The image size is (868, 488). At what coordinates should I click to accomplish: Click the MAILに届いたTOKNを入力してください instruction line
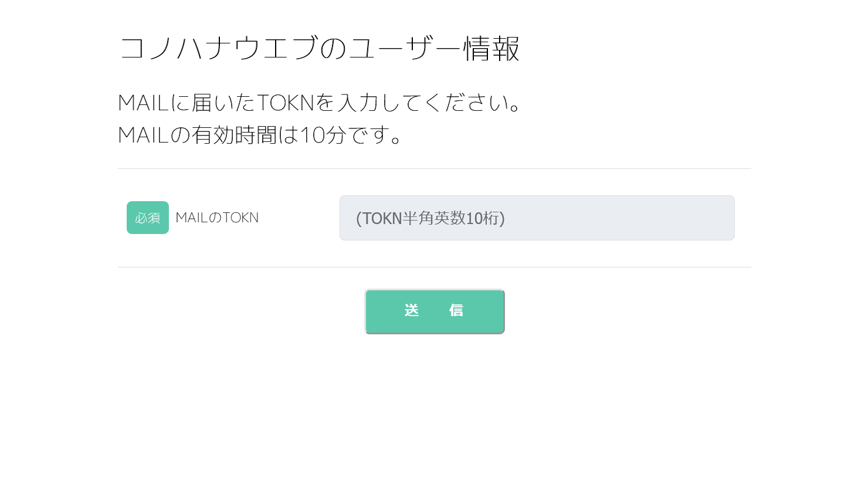tap(319, 103)
